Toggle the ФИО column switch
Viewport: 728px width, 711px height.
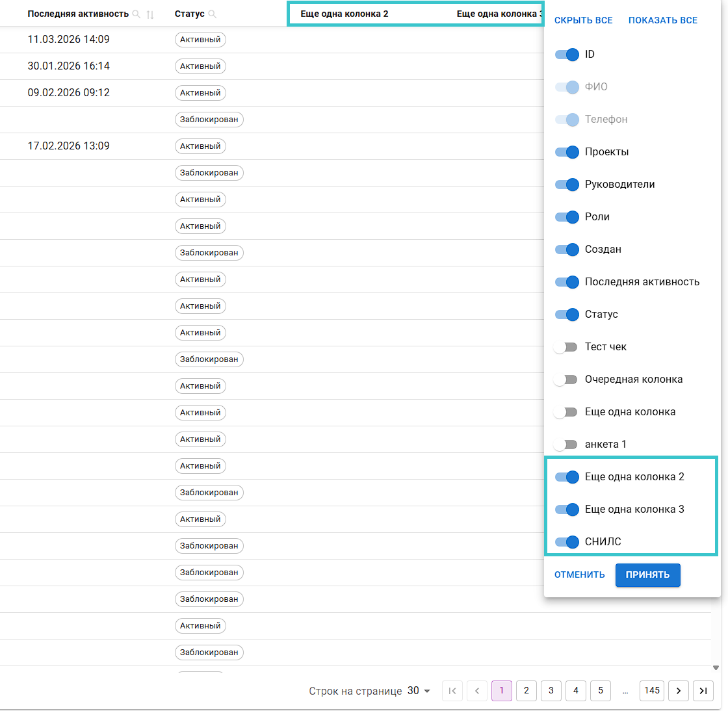567,87
